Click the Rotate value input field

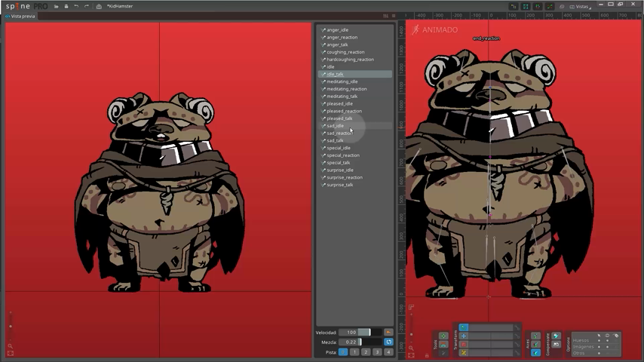pos(491,327)
